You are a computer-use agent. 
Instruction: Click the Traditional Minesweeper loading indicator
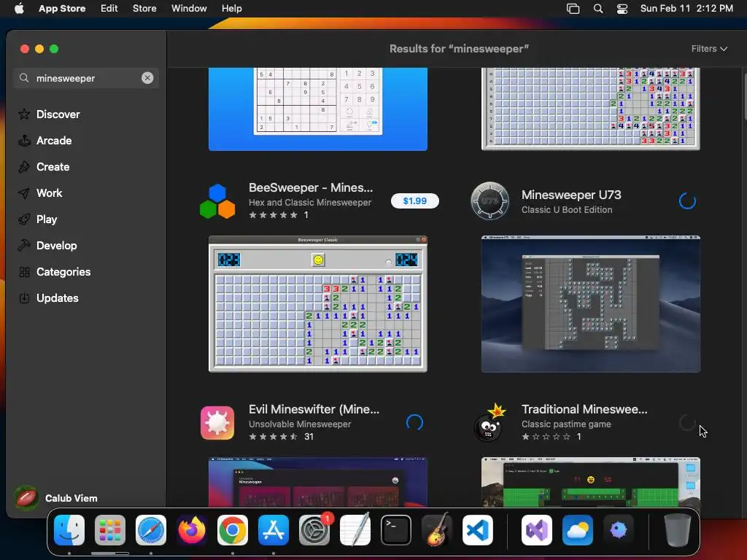tap(687, 422)
